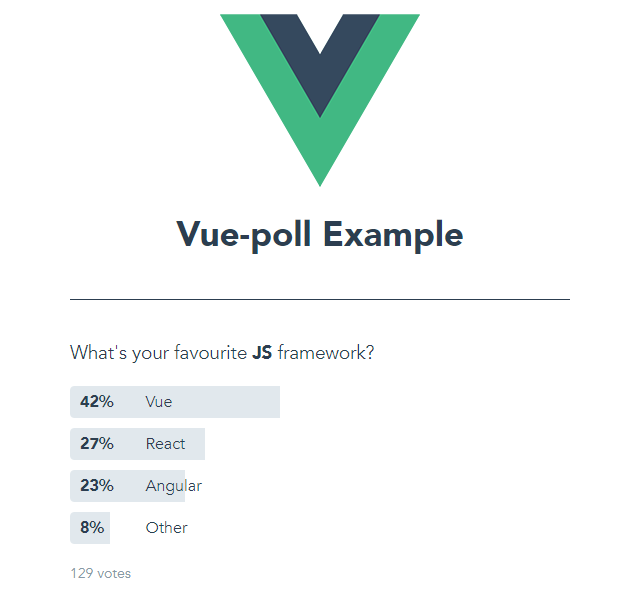Select the React poll answer
The image size is (644, 597).
pyautogui.click(x=165, y=444)
